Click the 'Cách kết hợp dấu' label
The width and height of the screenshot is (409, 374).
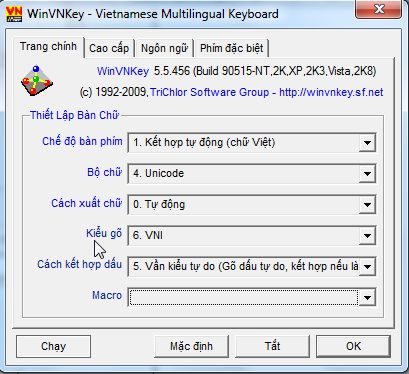click(x=79, y=264)
